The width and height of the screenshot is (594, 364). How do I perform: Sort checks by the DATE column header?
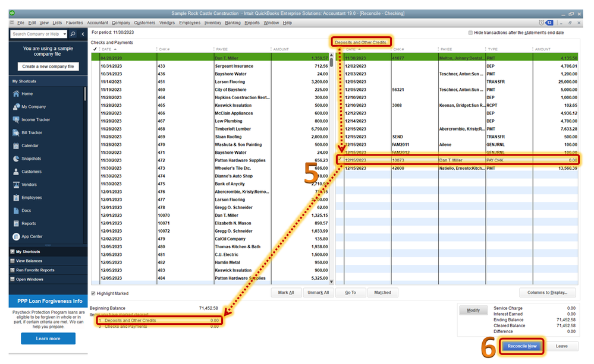pyautogui.click(x=109, y=49)
